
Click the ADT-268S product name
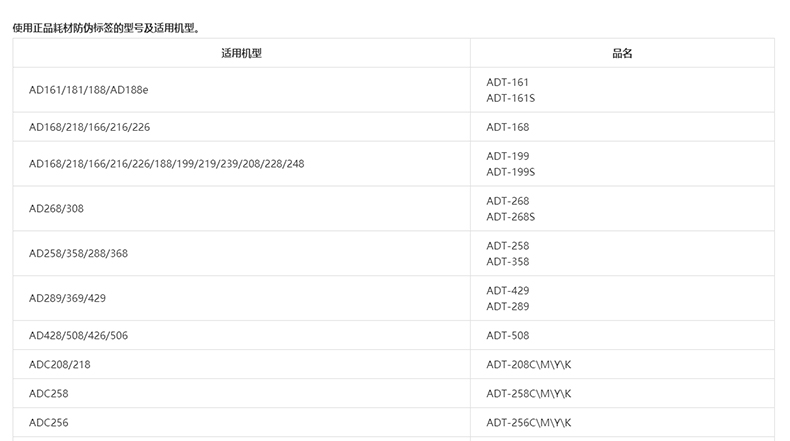click(510, 217)
